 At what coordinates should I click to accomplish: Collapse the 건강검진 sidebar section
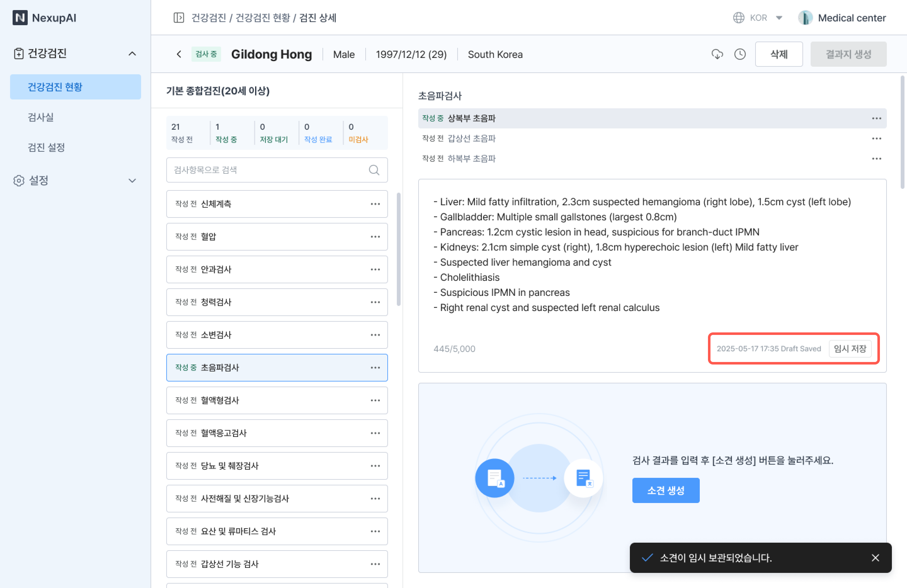132,53
